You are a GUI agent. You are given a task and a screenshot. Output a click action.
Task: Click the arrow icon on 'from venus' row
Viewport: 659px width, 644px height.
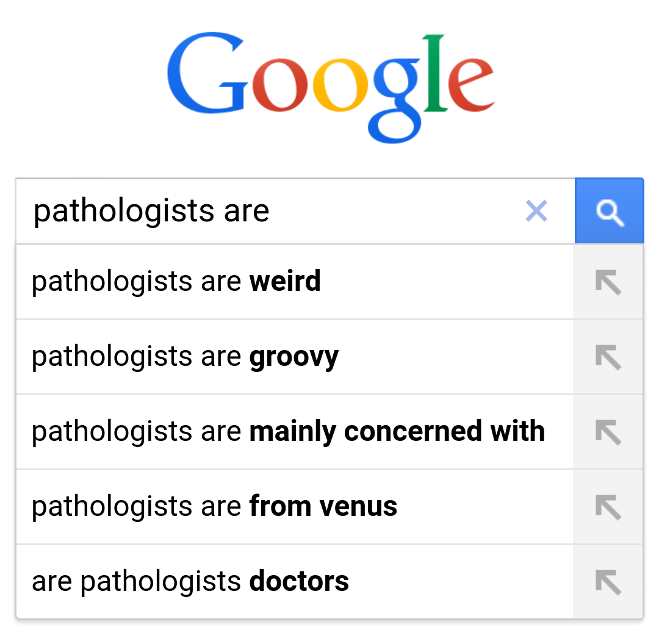608,507
